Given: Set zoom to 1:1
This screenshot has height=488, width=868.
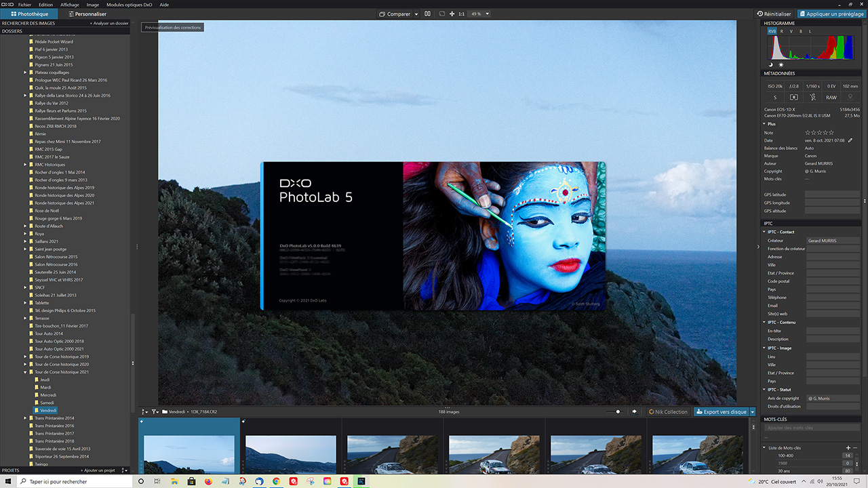Looking at the screenshot, I should click(x=462, y=14).
